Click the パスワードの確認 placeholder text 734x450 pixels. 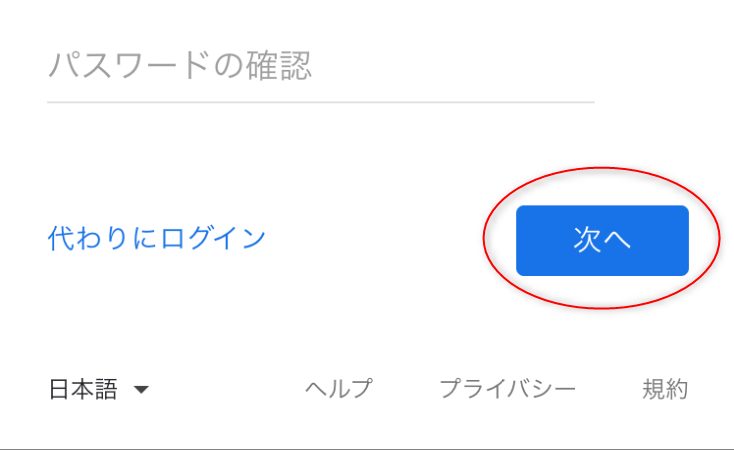pos(180,66)
